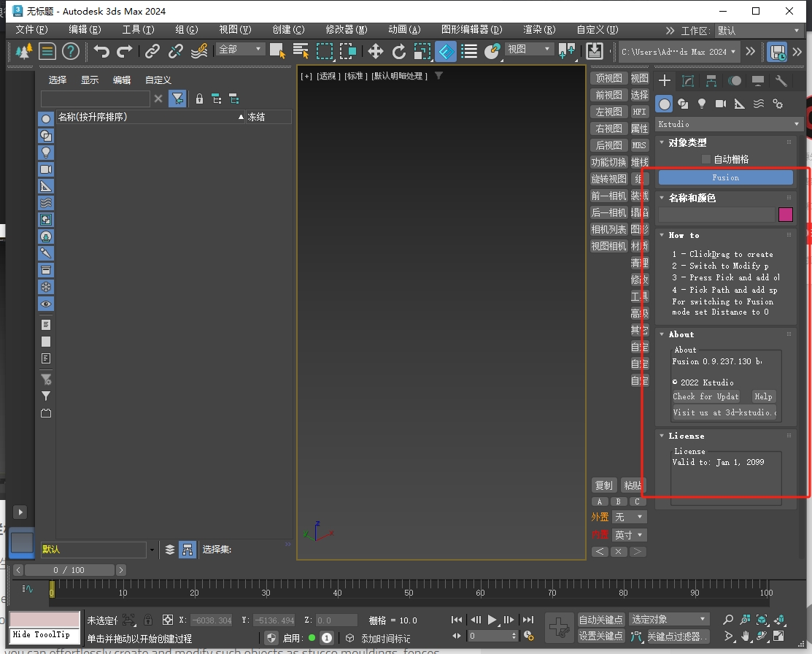Click the X coordinate field
Viewport: 812px width, 654px height.
(212, 620)
